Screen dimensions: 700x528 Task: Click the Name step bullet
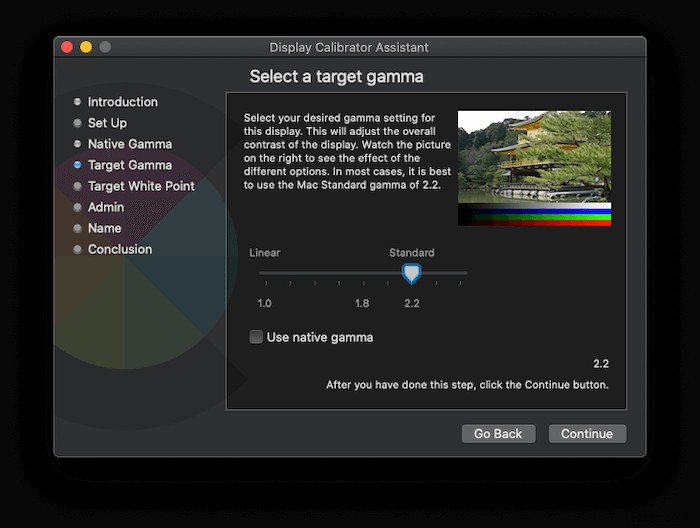[x=77, y=228]
